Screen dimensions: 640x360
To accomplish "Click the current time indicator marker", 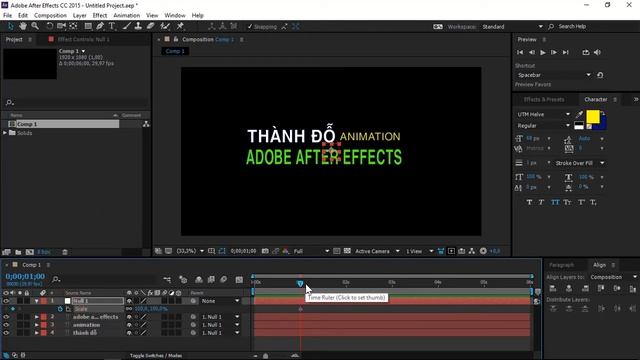I will tap(300, 283).
